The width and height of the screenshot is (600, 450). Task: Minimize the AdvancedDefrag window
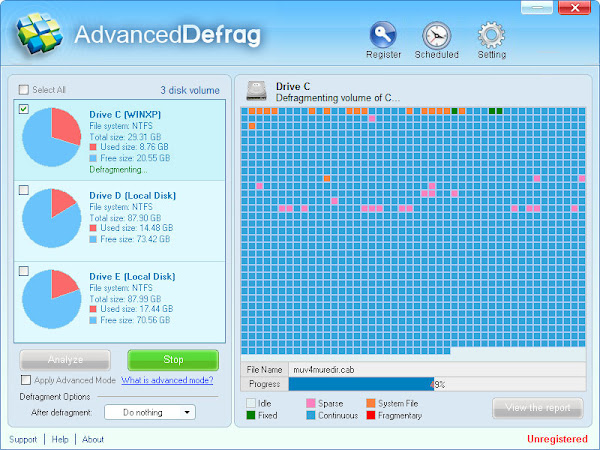(537, 7)
